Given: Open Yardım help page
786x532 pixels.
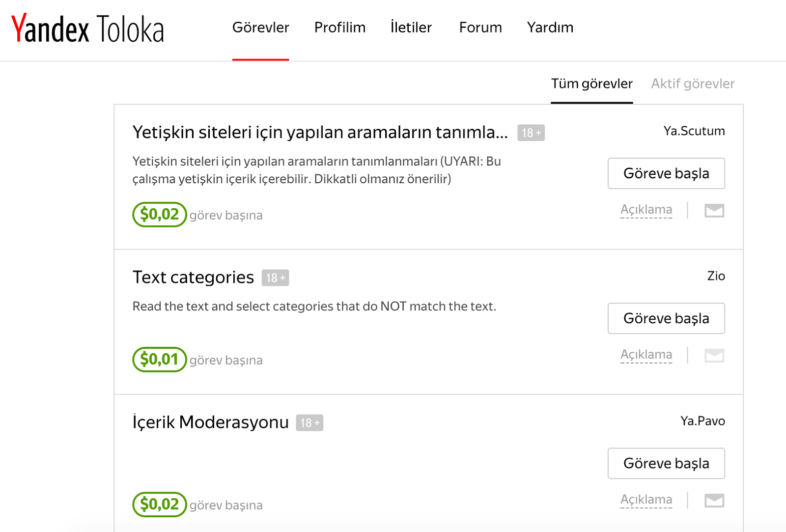Looking at the screenshot, I should click(550, 28).
